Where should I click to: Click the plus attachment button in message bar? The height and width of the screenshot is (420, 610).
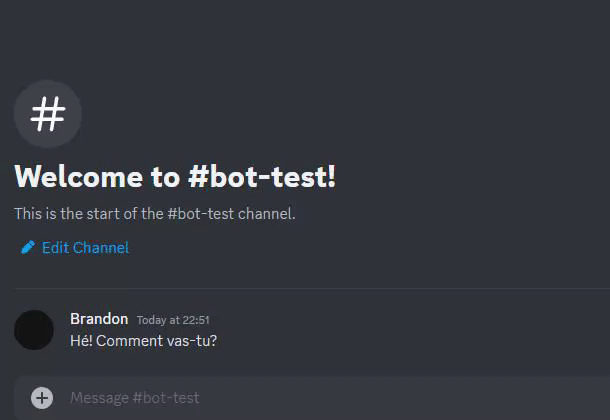pyautogui.click(x=42, y=398)
